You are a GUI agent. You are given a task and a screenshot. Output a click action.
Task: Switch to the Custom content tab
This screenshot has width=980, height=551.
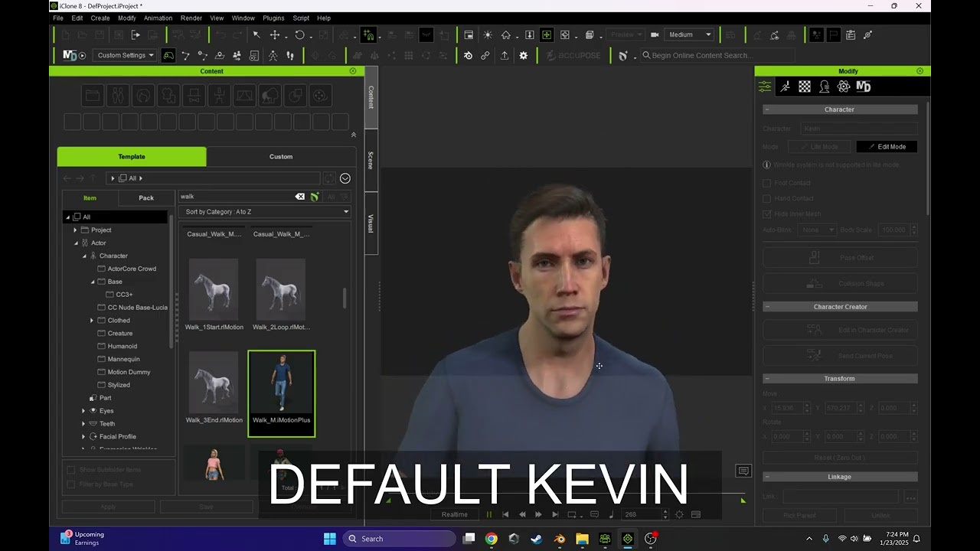(x=281, y=156)
